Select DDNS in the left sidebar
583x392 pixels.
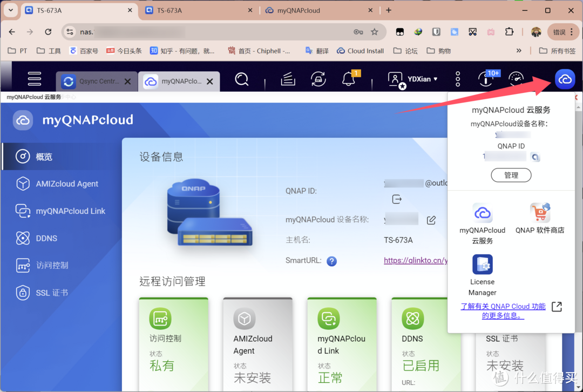(x=46, y=238)
